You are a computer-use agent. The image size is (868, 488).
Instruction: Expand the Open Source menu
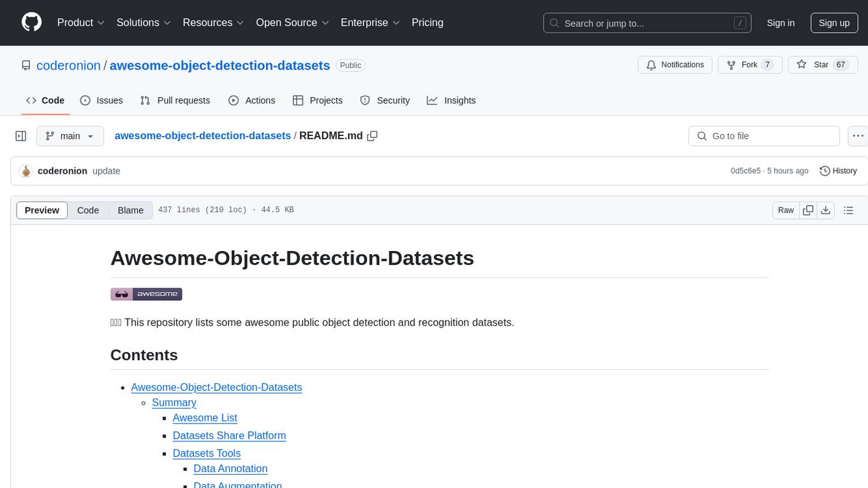pyautogui.click(x=292, y=22)
